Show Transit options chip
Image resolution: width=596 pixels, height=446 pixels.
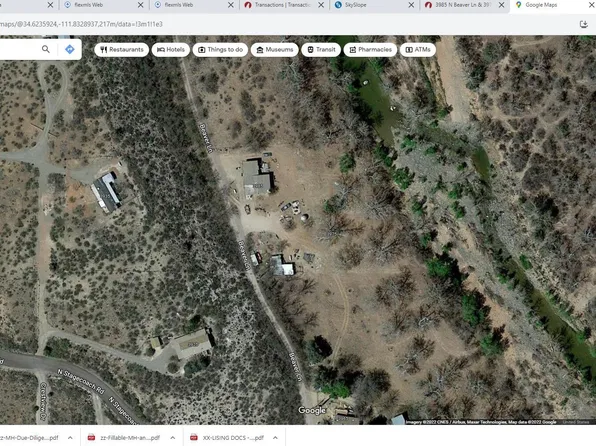321,50
